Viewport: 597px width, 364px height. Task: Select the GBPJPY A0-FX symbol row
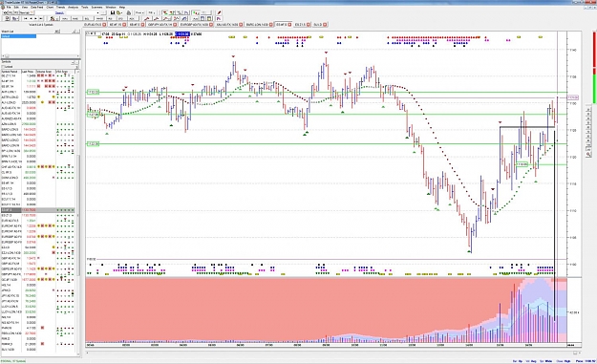(x=37, y=274)
